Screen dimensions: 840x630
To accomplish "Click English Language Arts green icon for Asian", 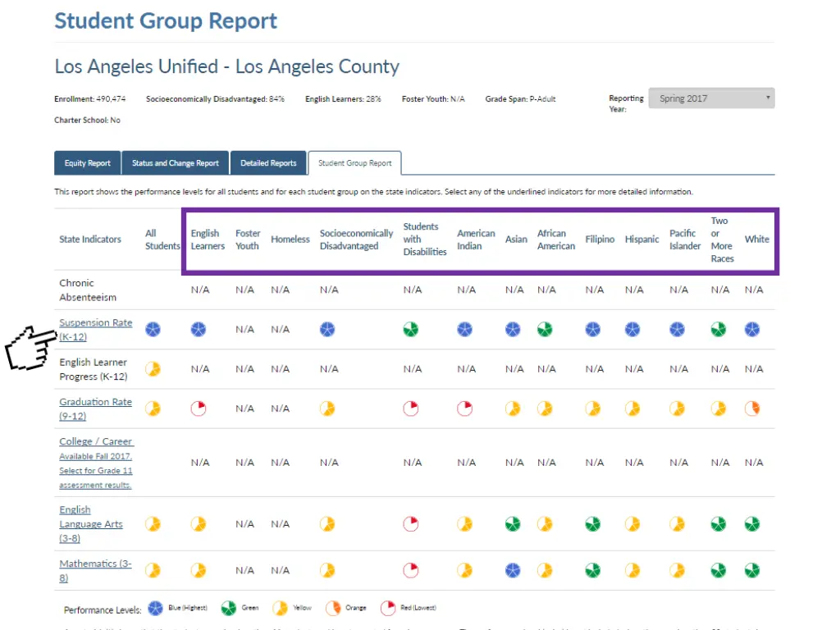I will coord(513,523).
